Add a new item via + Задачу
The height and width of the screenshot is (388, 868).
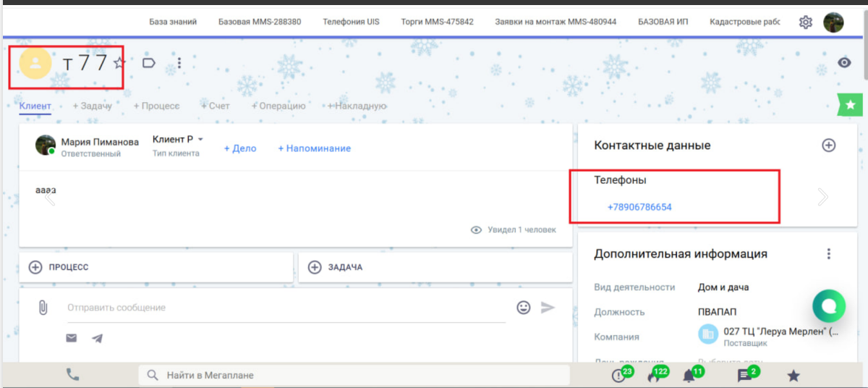[x=92, y=106]
